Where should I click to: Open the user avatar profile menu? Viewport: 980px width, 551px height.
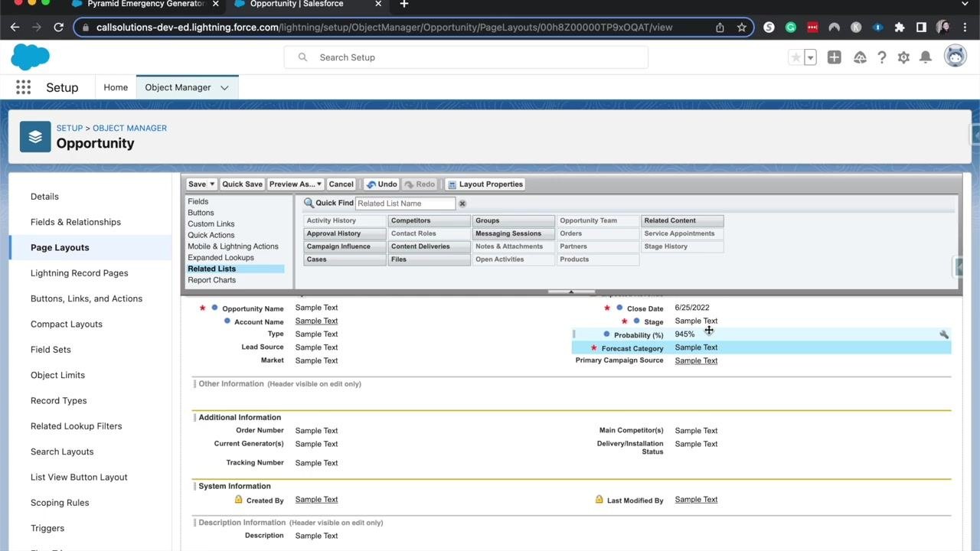(955, 56)
